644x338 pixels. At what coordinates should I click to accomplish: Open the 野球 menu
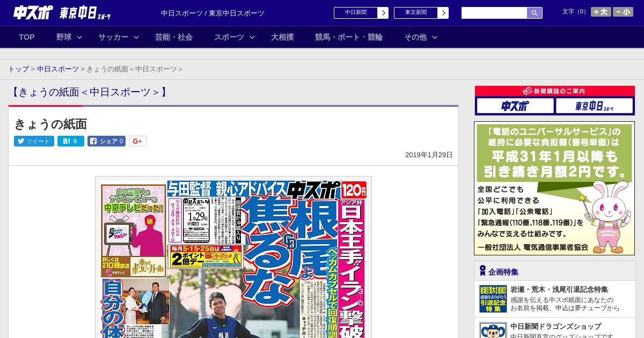(x=64, y=37)
